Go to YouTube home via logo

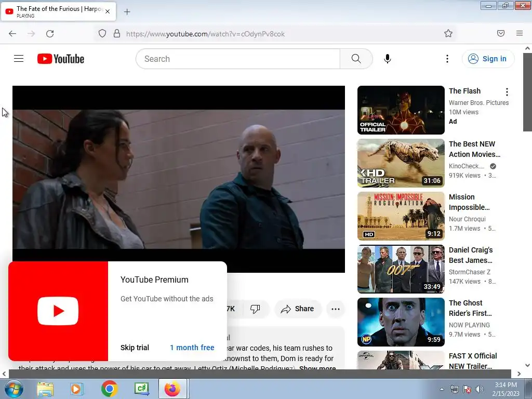click(x=61, y=59)
